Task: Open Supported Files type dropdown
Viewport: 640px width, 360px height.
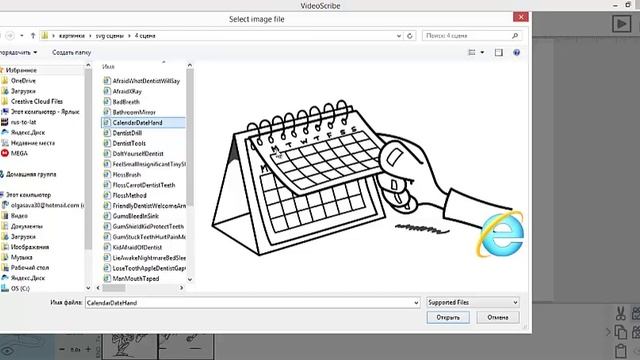Action: point(473,302)
